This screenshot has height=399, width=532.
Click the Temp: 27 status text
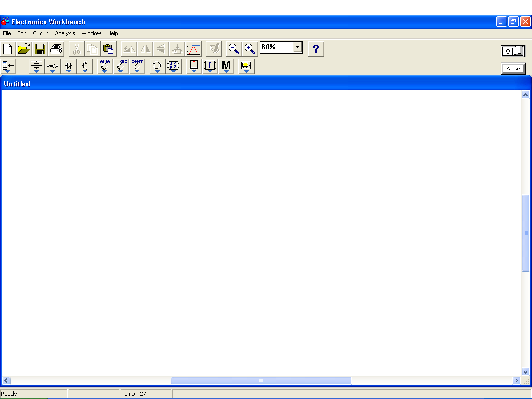134,394
